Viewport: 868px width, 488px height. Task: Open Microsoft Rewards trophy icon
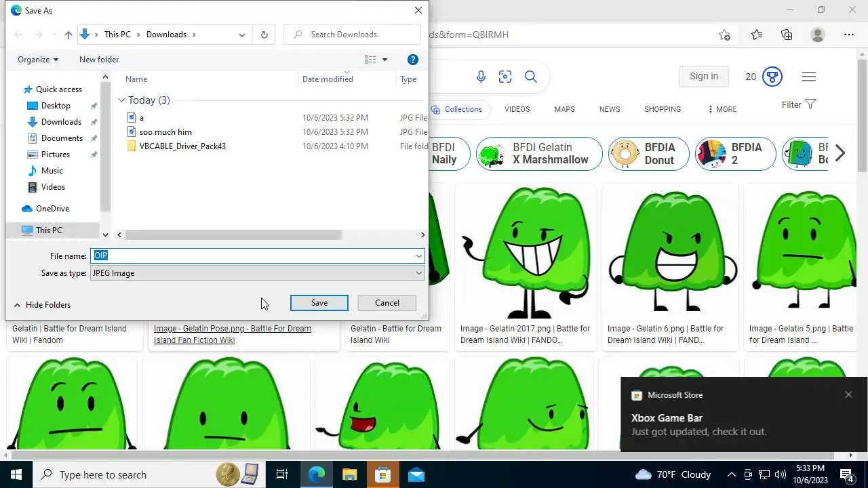pos(772,77)
